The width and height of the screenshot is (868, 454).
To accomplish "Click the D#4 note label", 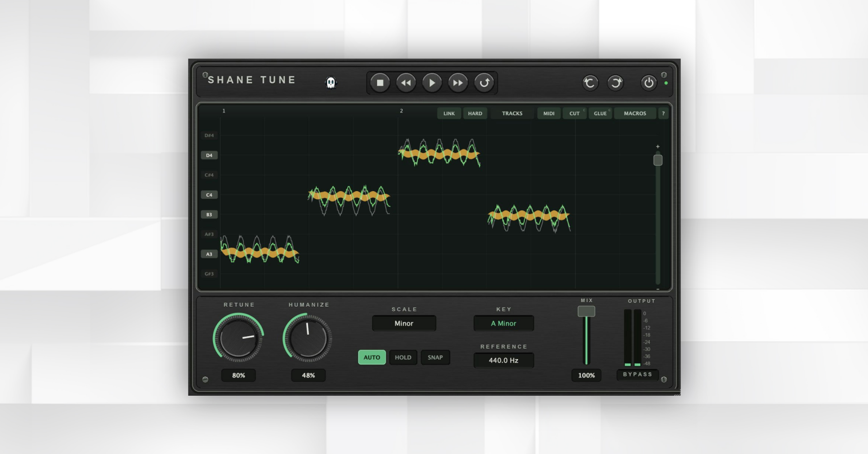I will coord(209,136).
